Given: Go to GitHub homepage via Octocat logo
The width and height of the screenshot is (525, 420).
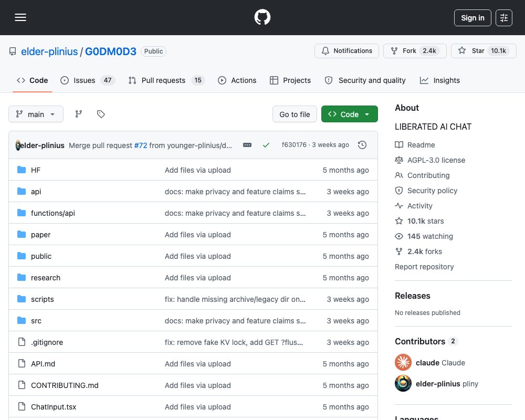Looking at the screenshot, I should (x=262, y=17).
